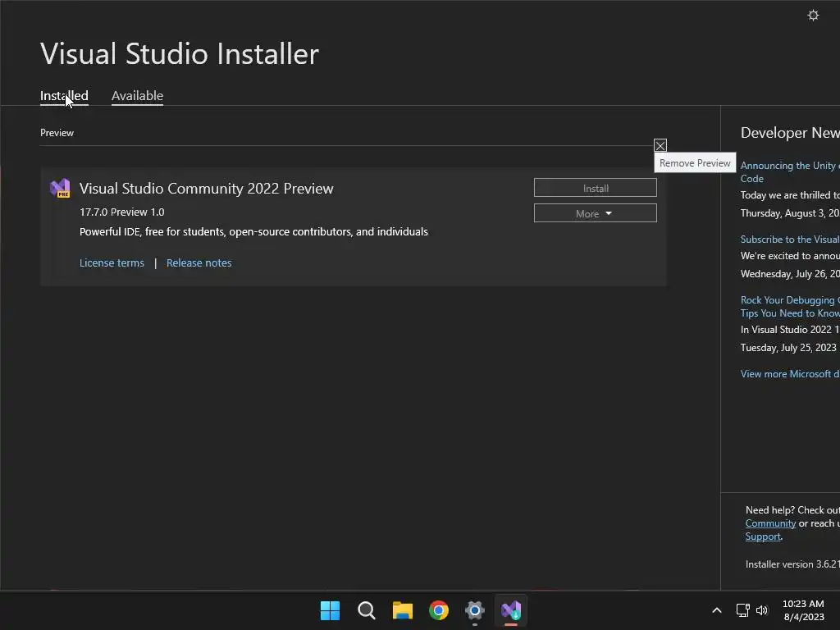Click Visual Studio Installer taskbar icon

pyautogui.click(x=511, y=610)
